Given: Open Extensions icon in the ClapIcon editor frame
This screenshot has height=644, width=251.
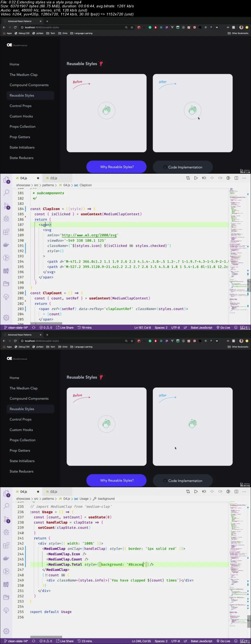Looking at the screenshot, I should coord(6,232).
